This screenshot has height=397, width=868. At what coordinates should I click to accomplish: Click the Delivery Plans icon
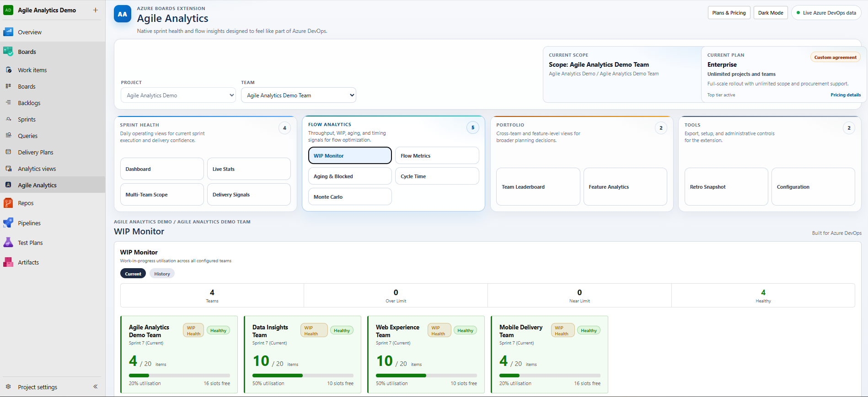(8, 152)
